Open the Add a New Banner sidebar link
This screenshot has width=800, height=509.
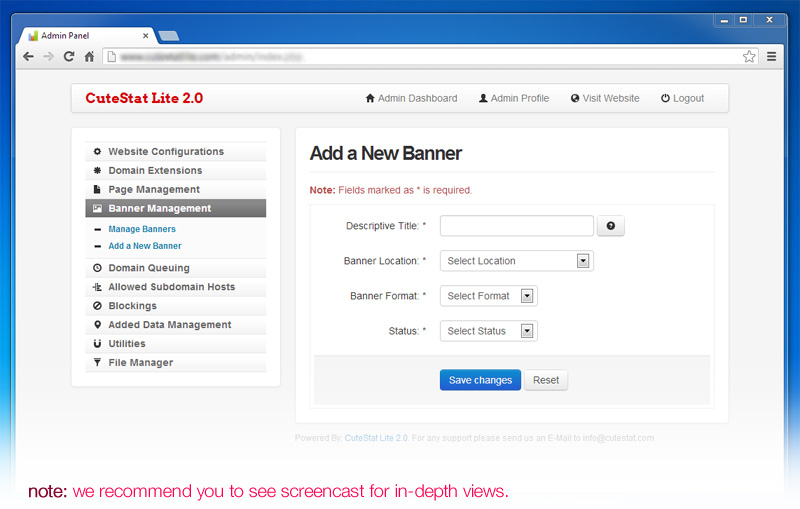[x=145, y=246]
